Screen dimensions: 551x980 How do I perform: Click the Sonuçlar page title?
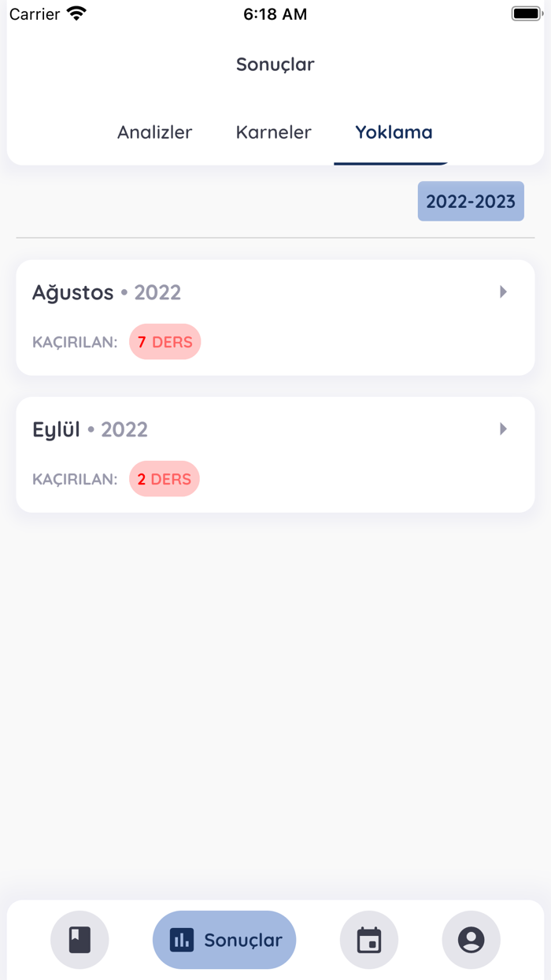275,64
